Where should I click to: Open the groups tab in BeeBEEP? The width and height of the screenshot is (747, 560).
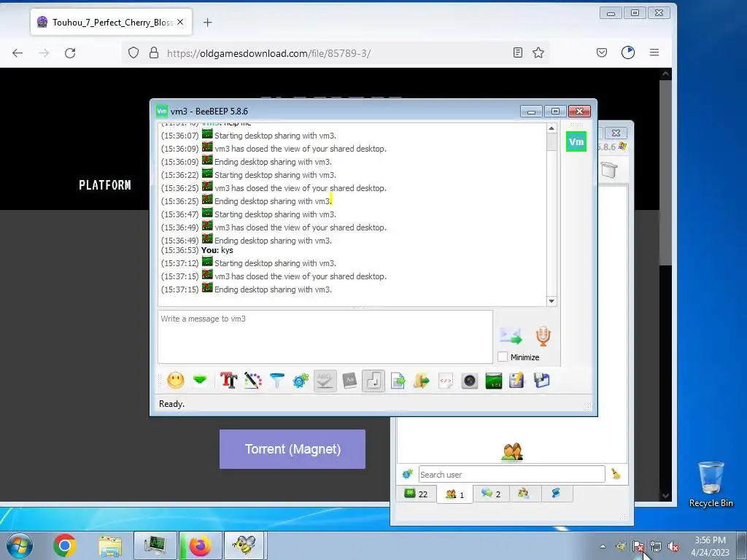pyautogui.click(x=524, y=494)
